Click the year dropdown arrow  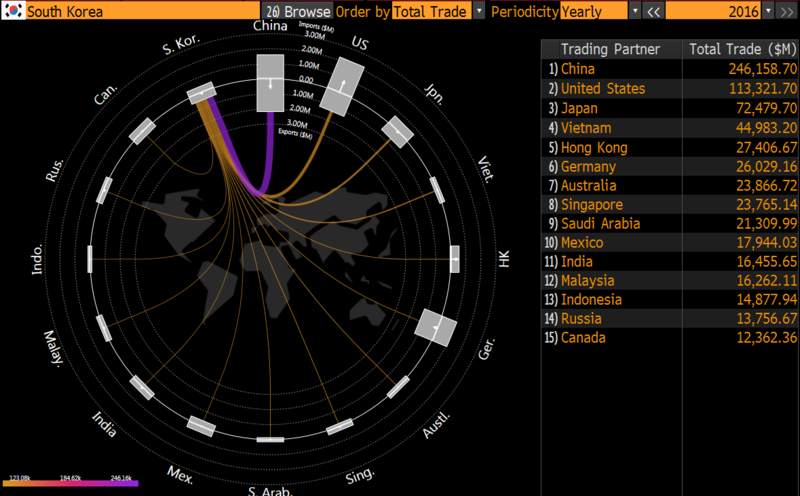pos(768,11)
